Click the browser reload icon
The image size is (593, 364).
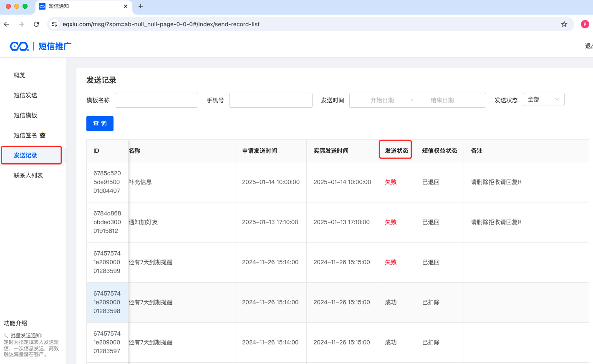click(36, 24)
